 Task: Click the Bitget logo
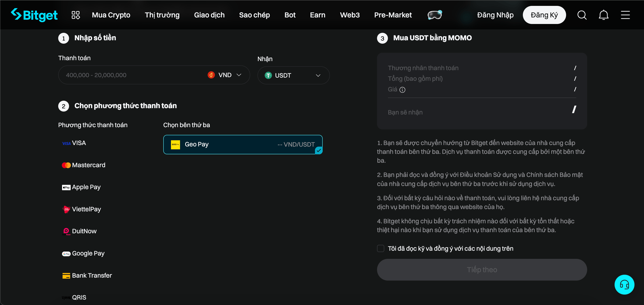34,15
